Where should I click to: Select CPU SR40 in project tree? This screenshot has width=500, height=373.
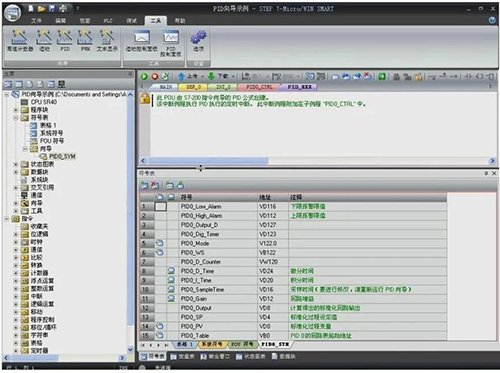(44, 102)
